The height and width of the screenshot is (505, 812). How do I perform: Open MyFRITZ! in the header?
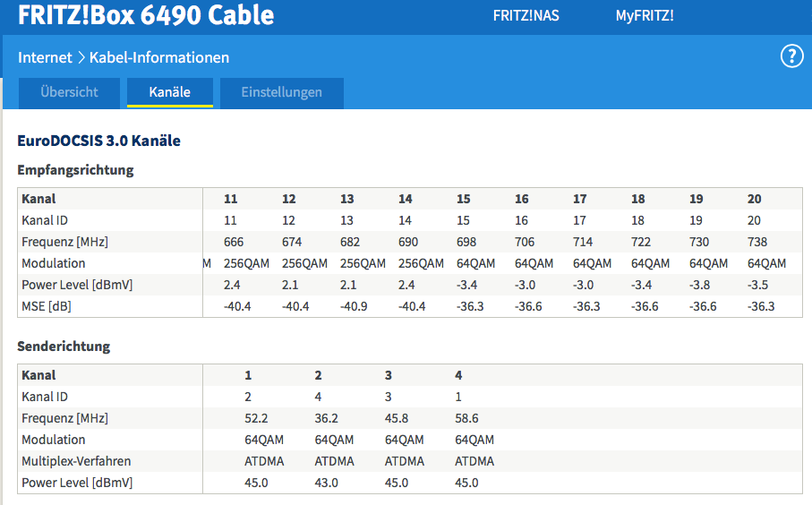pos(645,15)
